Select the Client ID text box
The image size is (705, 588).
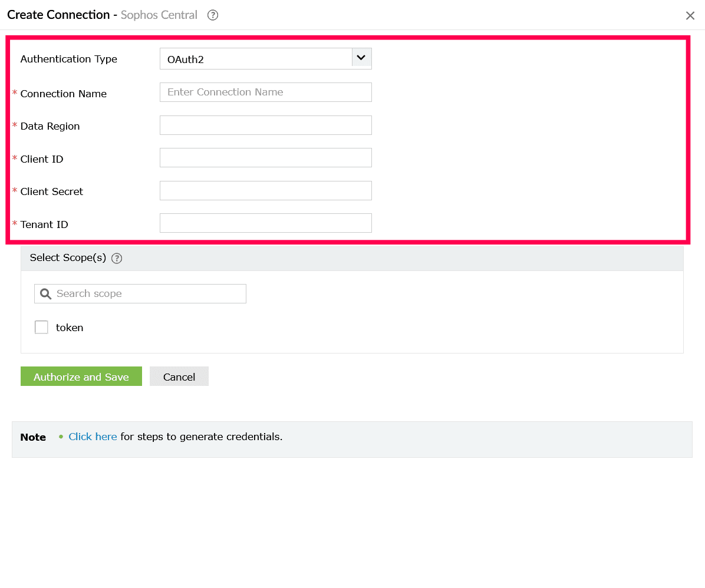pyautogui.click(x=266, y=158)
